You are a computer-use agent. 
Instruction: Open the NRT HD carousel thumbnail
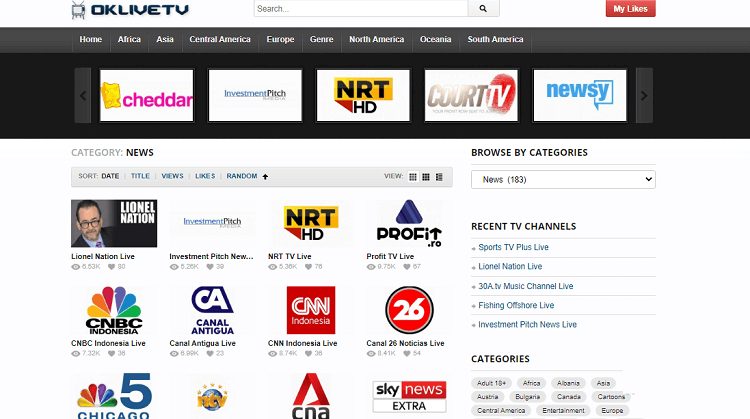click(363, 95)
